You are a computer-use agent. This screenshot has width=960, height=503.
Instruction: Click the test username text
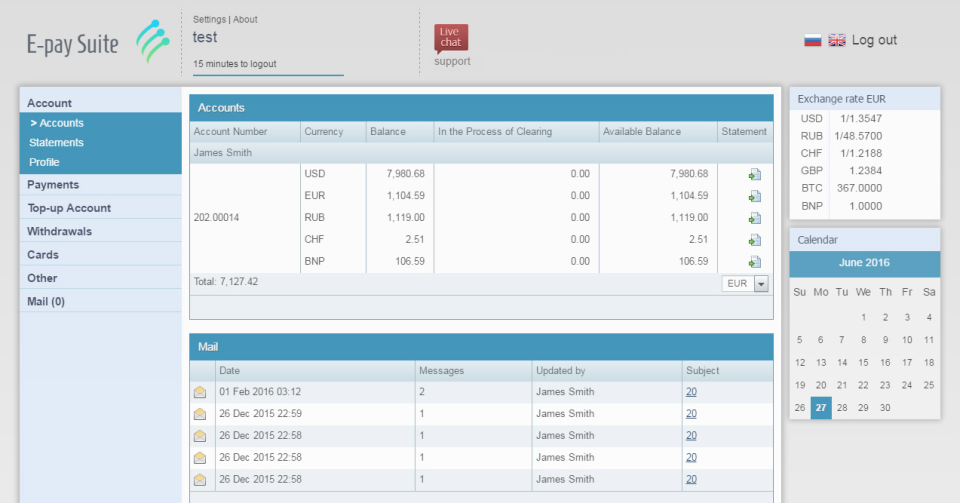pos(205,37)
